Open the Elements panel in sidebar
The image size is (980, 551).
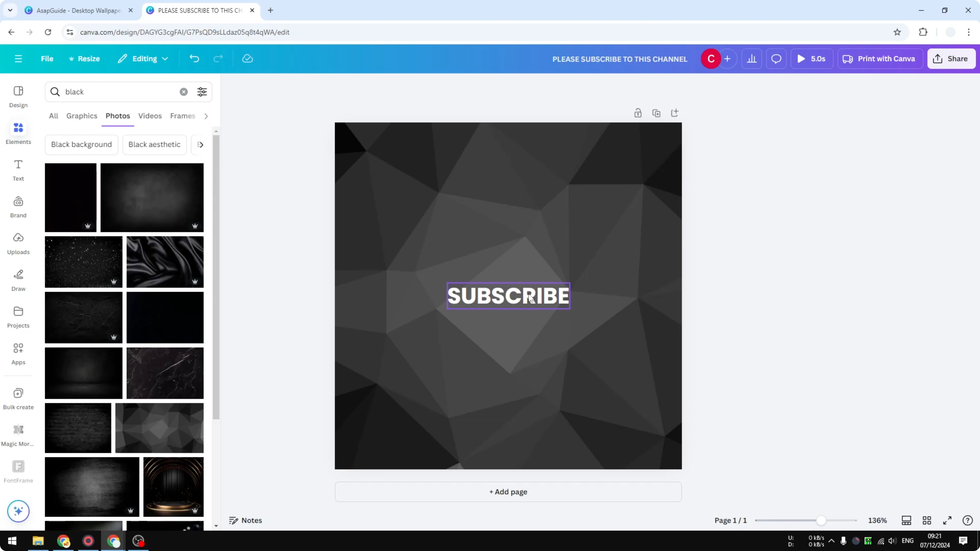[x=18, y=133]
